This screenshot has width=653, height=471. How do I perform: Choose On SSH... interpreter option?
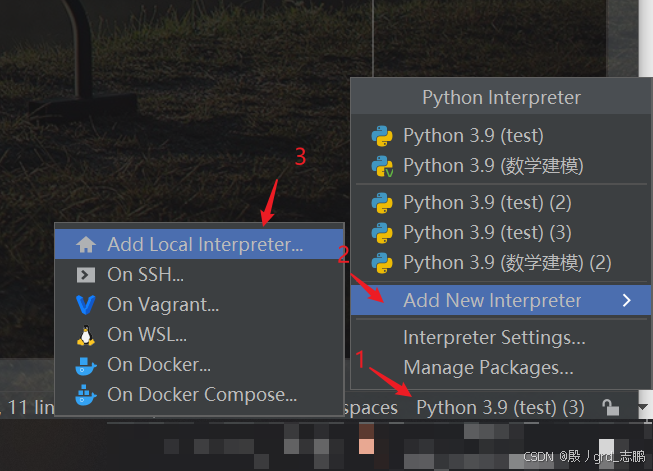pyautogui.click(x=199, y=274)
